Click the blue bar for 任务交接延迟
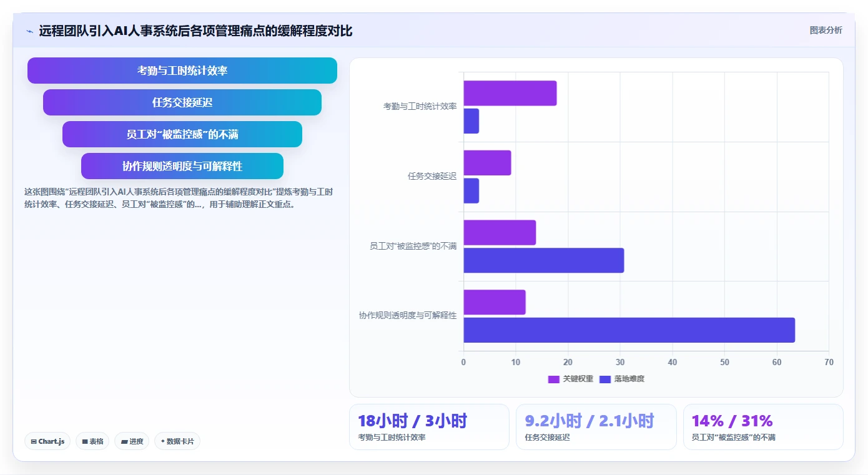Viewport: 868px width, 475px height. (471, 191)
